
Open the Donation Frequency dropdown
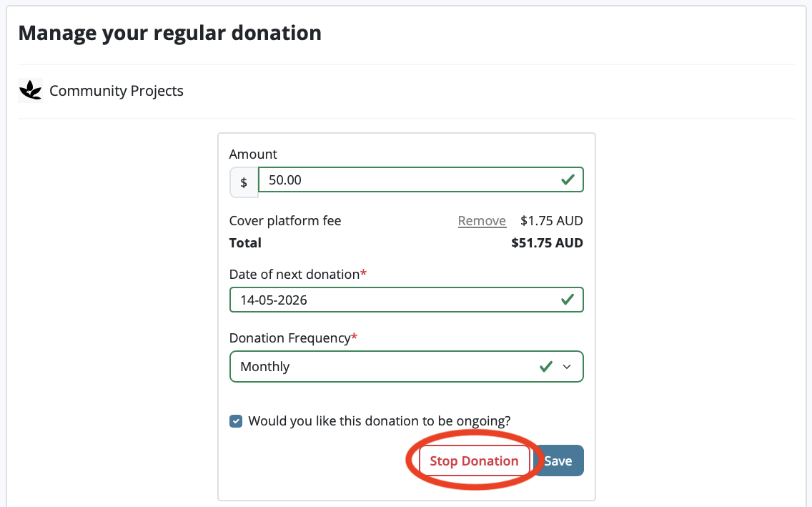(406, 366)
